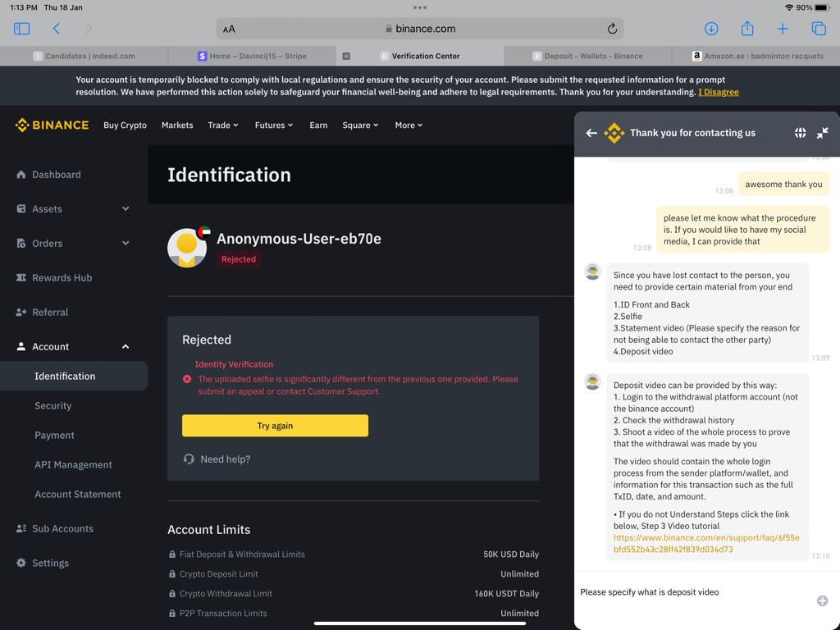Click the Anonymous-User-eb70e username
Image resolution: width=840 pixels, height=630 pixels.
click(299, 239)
